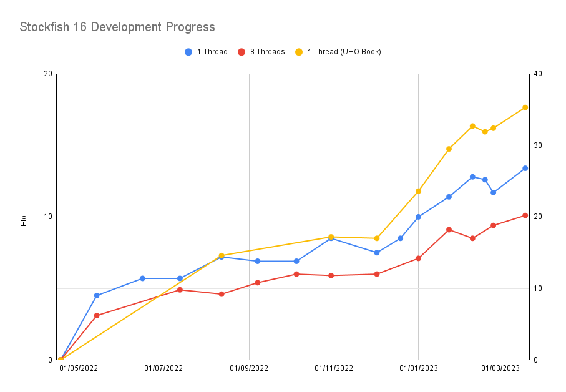Image resolution: width=566 pixels, height=392 pixels.
Task: Click the '20' label on left axis
Action: (48, 74)
